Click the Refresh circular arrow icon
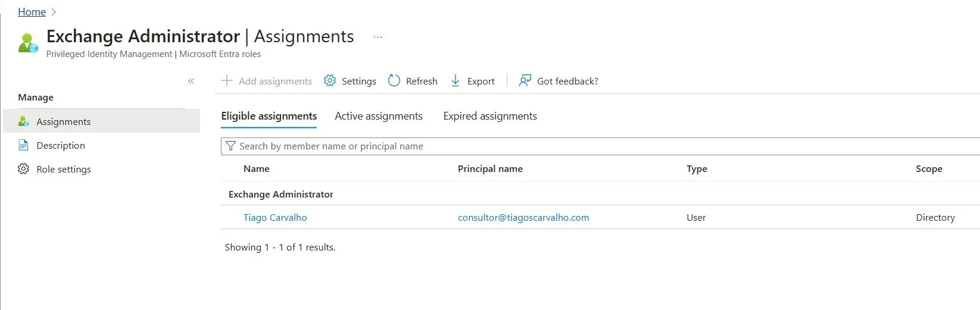This screenshot has width=980, height=310. pos(394,80)
